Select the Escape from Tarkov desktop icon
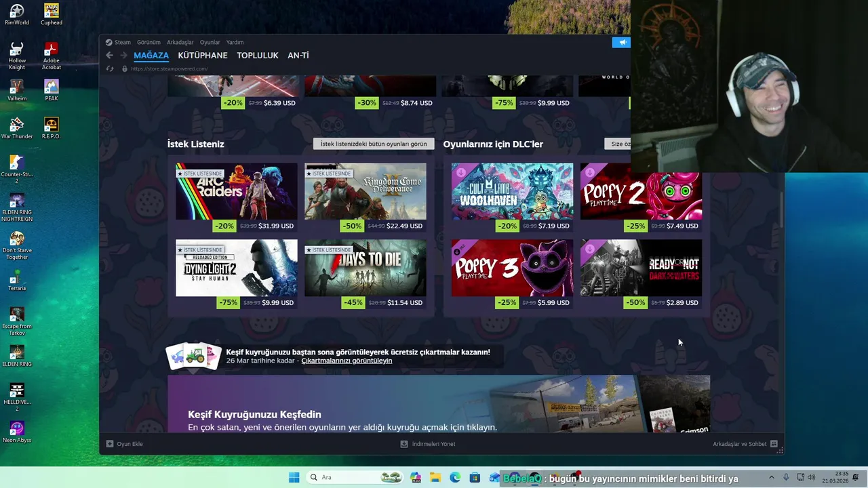The height and width of the screenshot is (488, 868). click(x=17, y=321)
